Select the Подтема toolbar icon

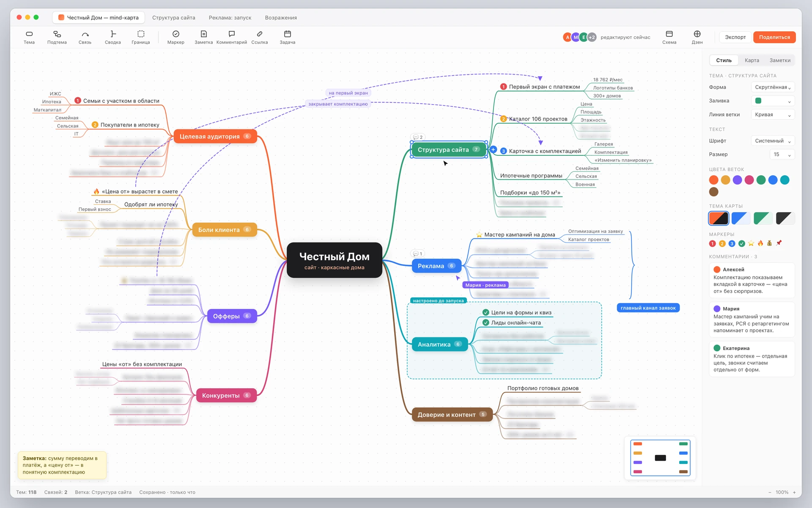[57, 34]
